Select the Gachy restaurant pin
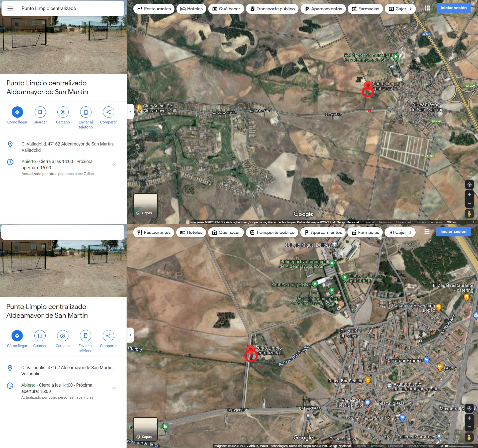This screenshot has height=448, width=478. [x=440, y=367]
